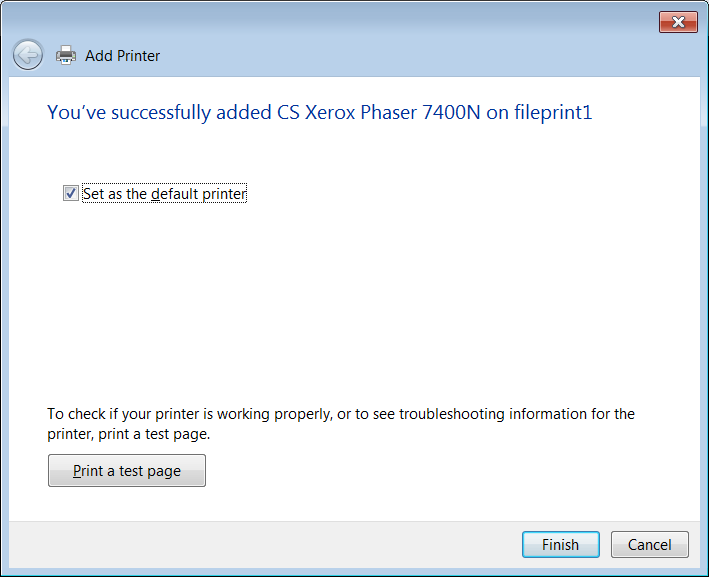Click the word "Print" on the test page button
The image size is (709, 577).
point(88,471)
